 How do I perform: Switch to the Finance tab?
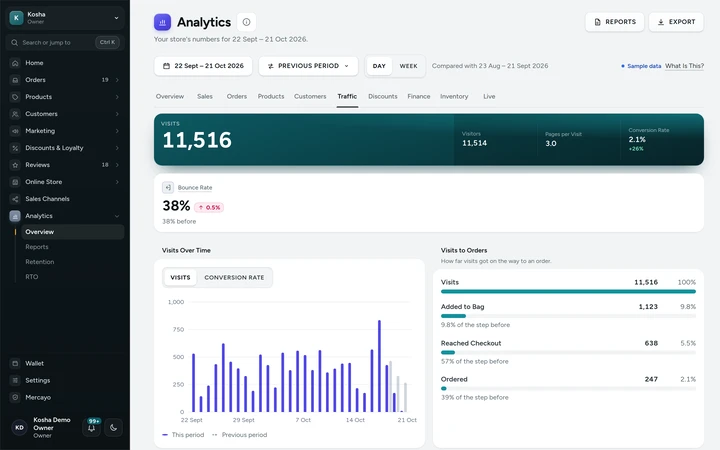click(419, 96)
